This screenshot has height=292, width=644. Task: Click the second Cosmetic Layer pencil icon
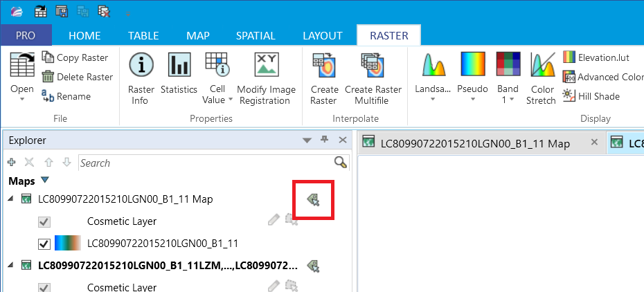pyautogui.click(x=274, y=286)
